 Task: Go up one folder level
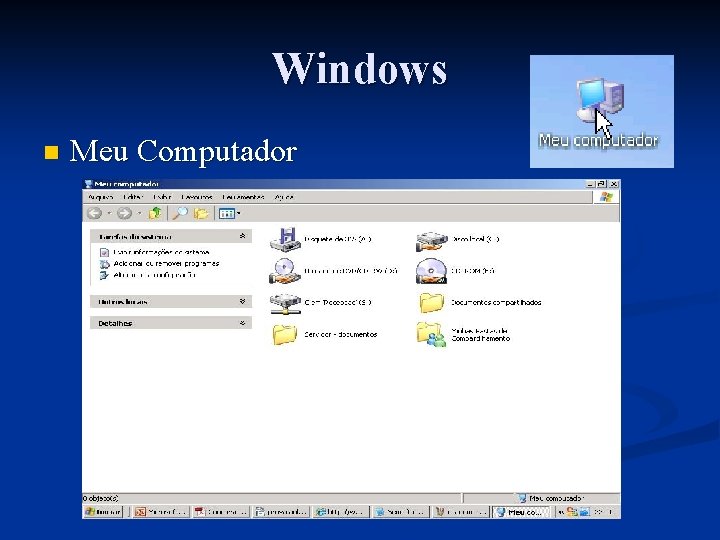coord(155,213)
